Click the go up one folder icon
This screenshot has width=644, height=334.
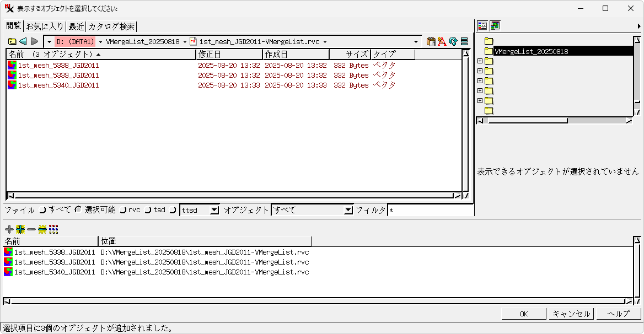[12, 41]
